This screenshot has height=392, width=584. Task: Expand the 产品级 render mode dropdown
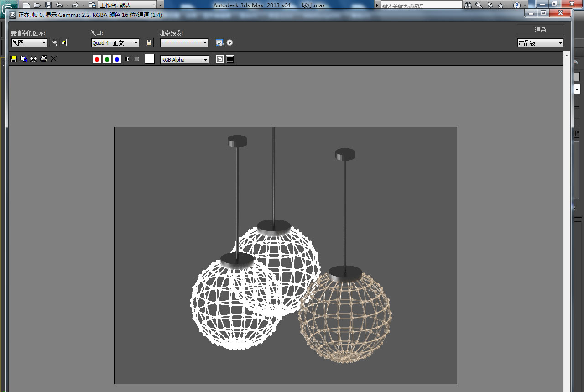coord(540,43)
